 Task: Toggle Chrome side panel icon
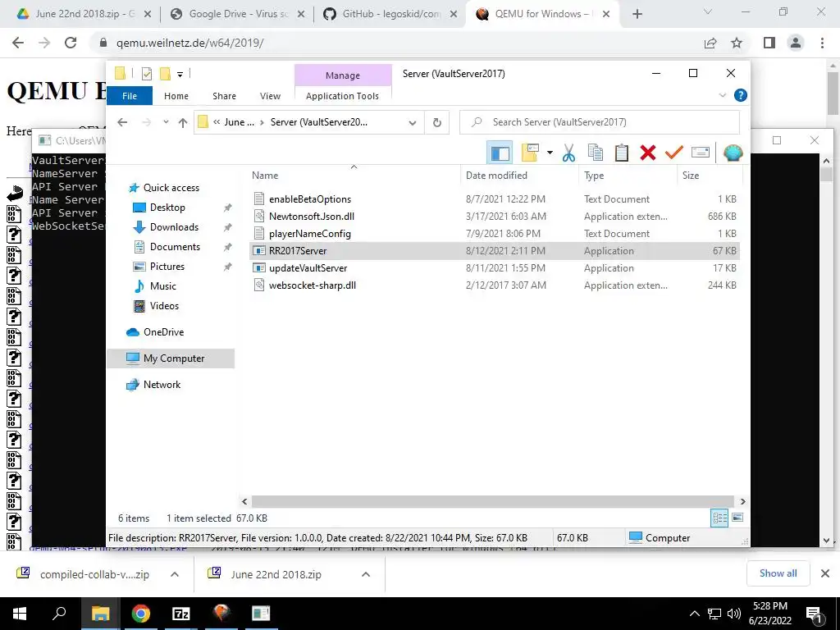point(769,43)
